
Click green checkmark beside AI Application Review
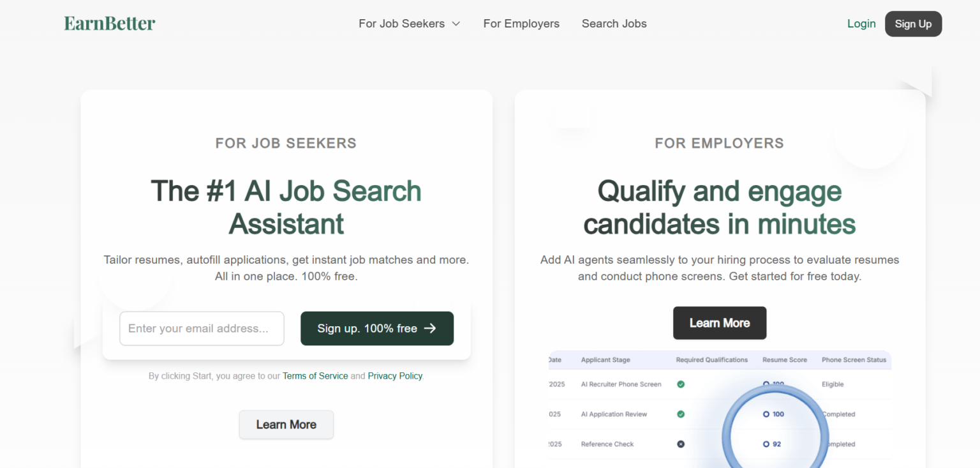681,414
